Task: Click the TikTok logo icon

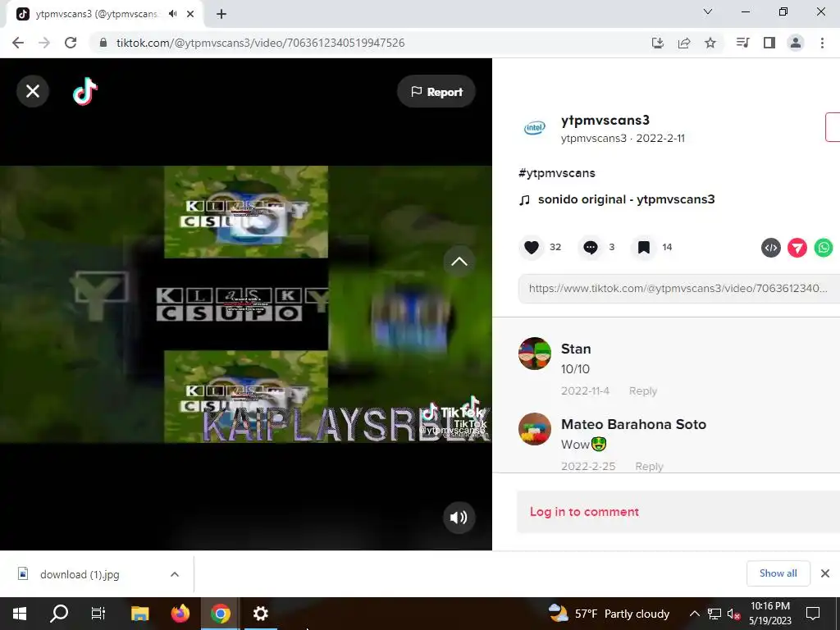Action: coord(85,91)
